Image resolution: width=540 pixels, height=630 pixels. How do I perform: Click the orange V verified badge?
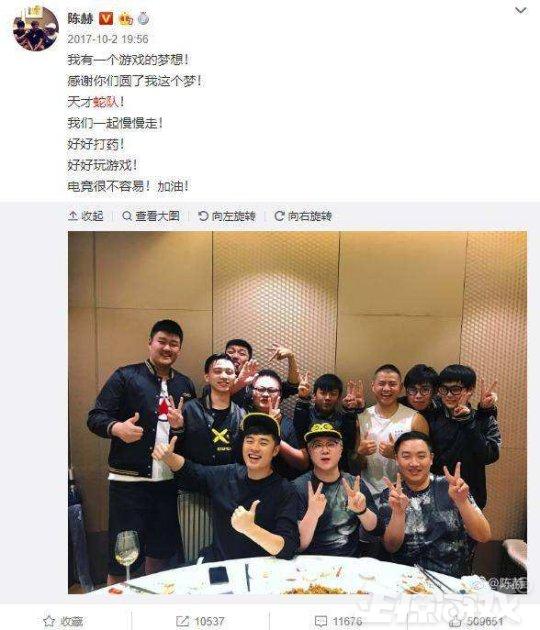pyautogui.click(x=106, y=18)
